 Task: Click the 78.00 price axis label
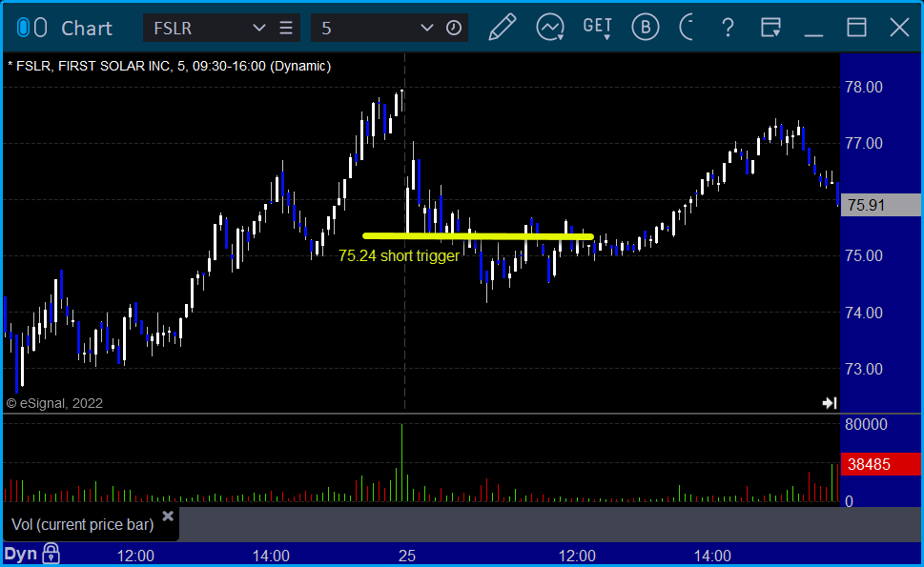864,87
